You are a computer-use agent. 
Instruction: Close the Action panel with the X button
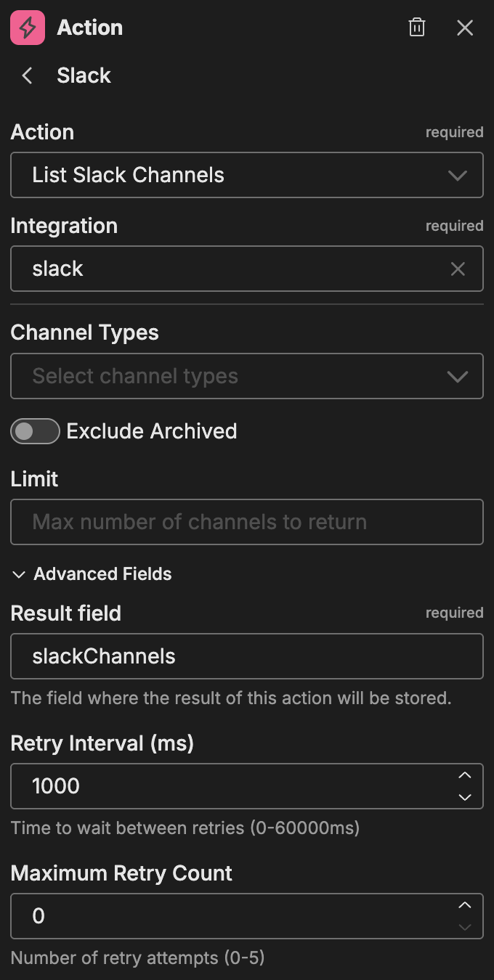tap(465, 28)
